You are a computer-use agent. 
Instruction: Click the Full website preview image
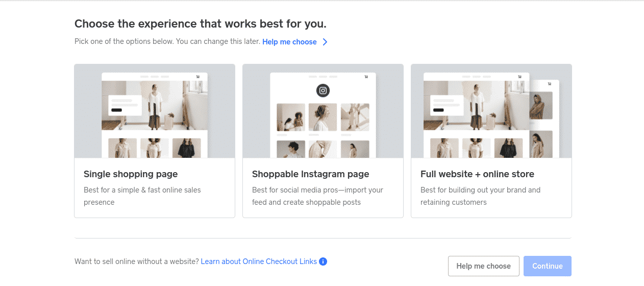tap(491, 111)
